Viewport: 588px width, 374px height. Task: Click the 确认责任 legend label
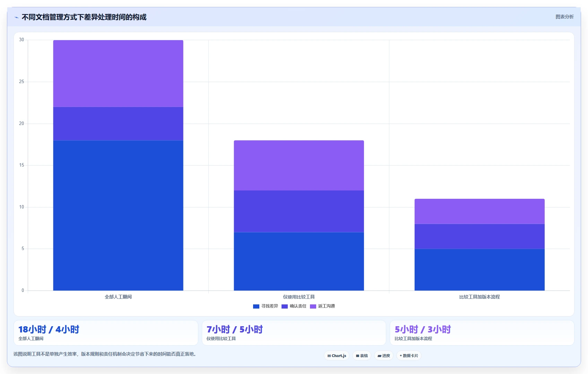(298, 306)
